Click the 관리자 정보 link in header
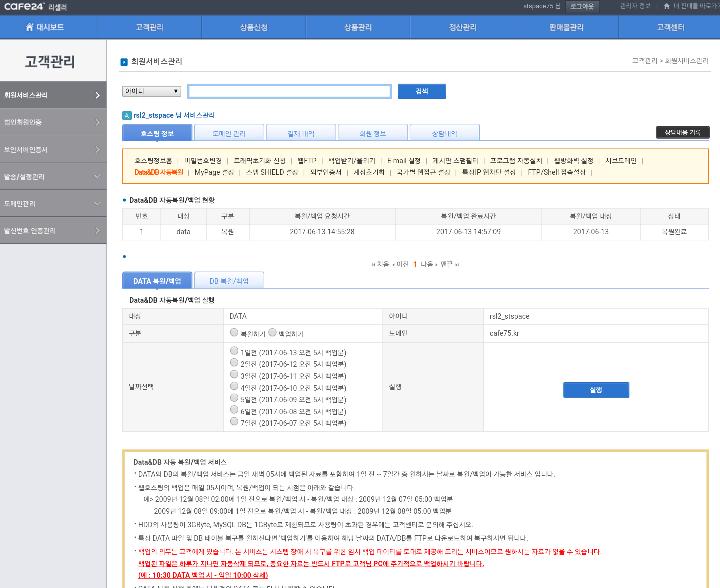The image size is (720, 588). pyautogui.click(x=635, y=6)
